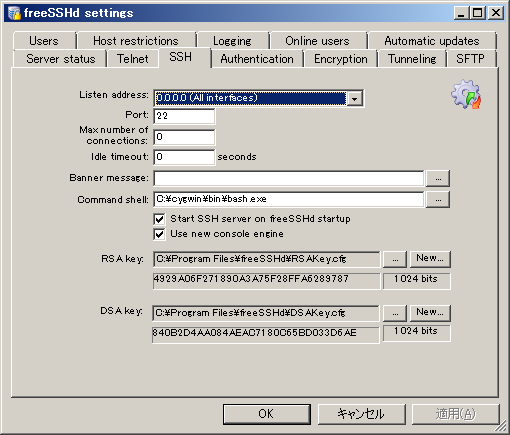This screenshot has width=510, height=435.
Task: Click the 適用(A) button
Action: pyautogui.click(x=456, y=414)
